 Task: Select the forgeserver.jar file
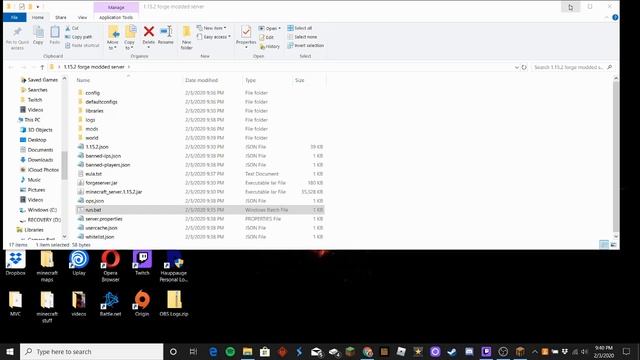point(101,182)
